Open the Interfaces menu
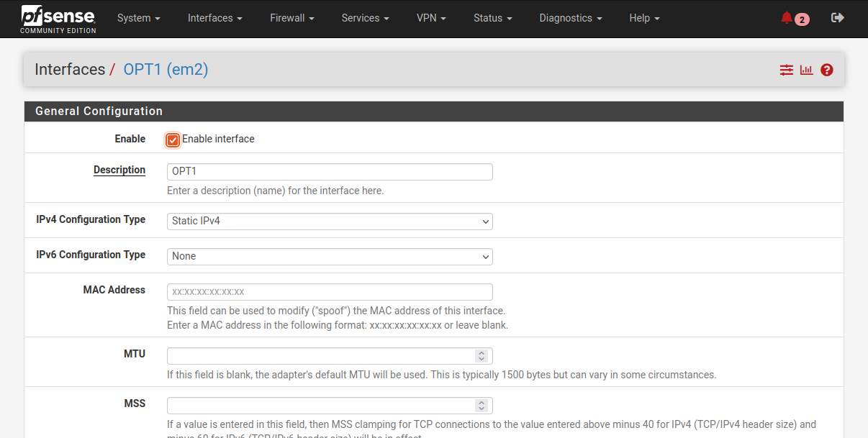868x438 pixels. 214,18
